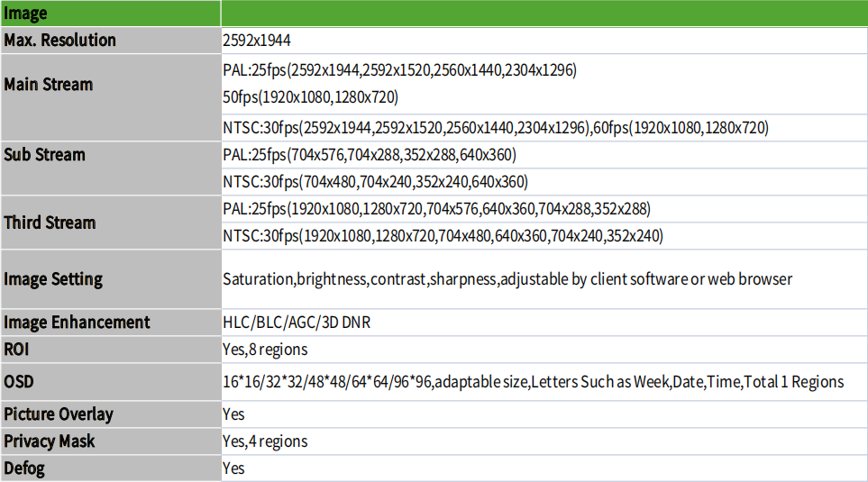Select the Defog label cell
868x482 pixels.
111,468
